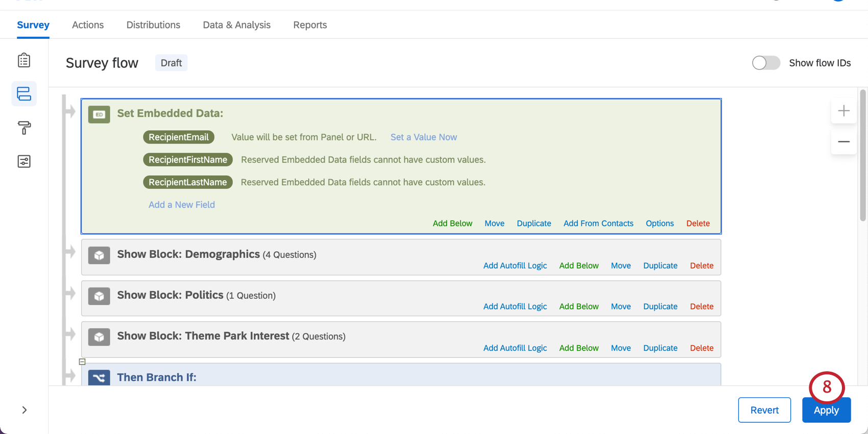Zoom in with the plus icon
This screenshot has height=434, width=868.
point(843,111)
